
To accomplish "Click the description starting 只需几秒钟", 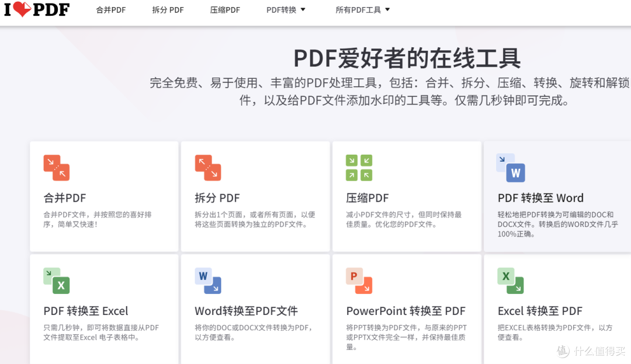I will coord(101,332).
